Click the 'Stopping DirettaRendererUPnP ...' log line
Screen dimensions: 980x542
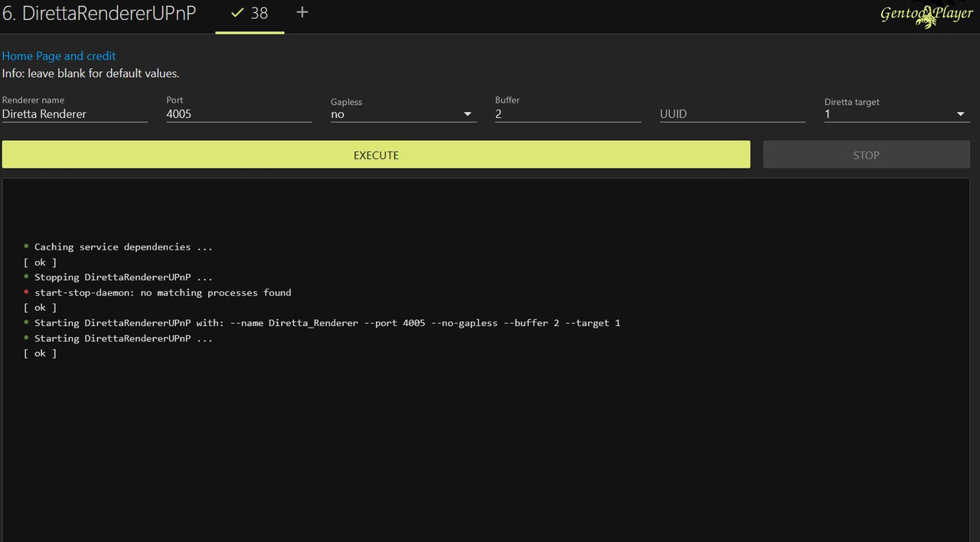click(118, 277)
